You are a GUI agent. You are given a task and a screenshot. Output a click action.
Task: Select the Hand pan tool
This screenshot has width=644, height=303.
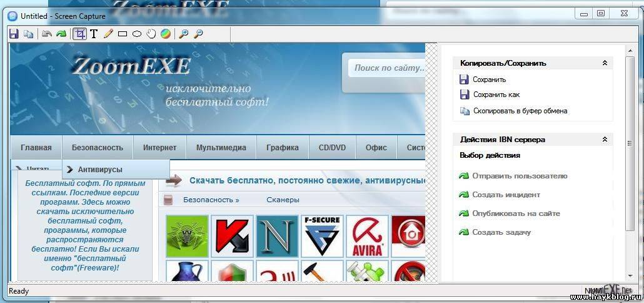coord(151,34)
